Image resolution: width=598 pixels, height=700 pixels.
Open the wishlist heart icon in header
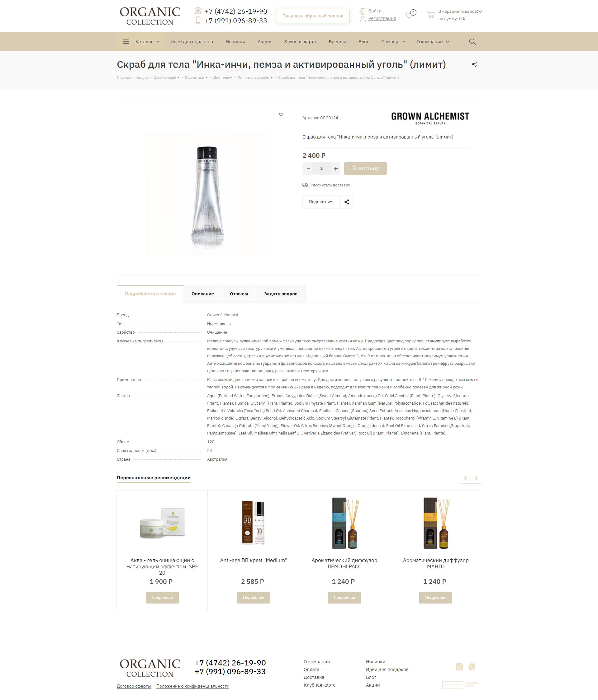(409, 15)
